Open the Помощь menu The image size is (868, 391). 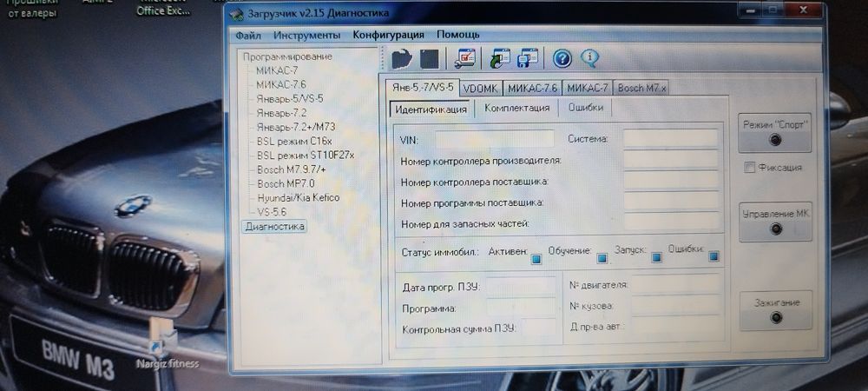(457, 35)
